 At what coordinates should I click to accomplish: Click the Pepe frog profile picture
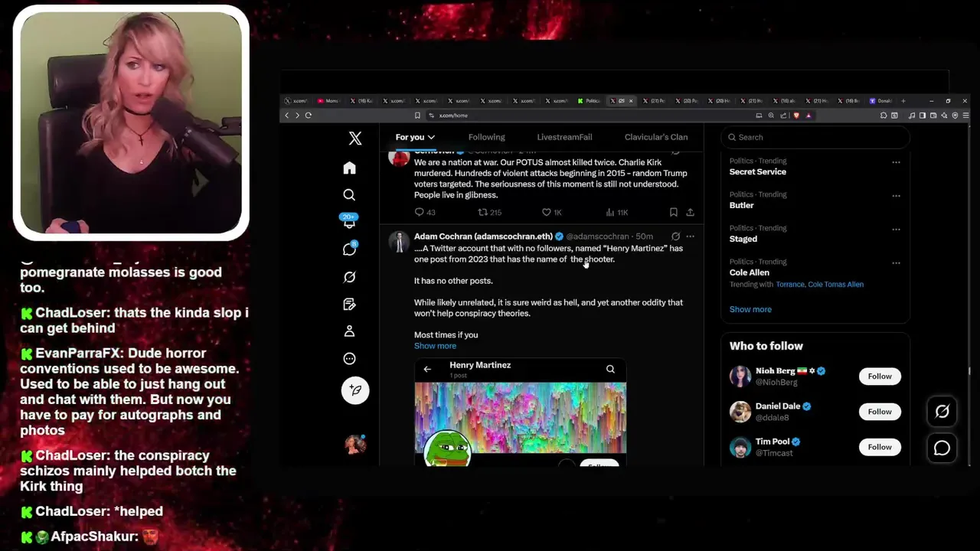pyautogui.click(x=447, y=448)
